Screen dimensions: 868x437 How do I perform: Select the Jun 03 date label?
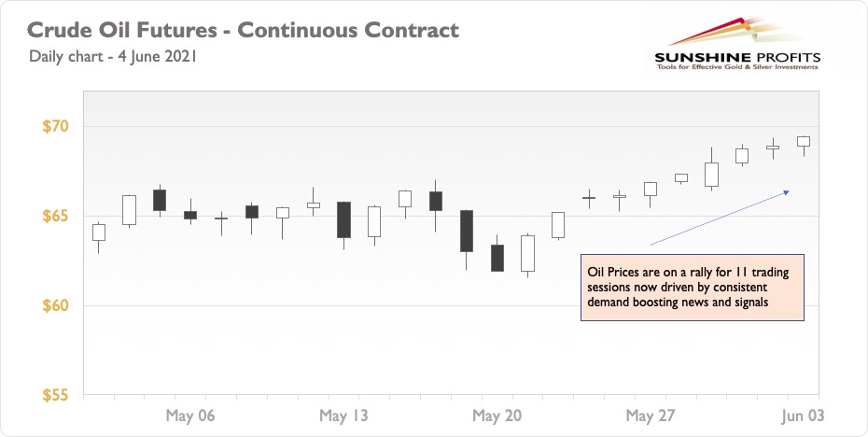803,416
